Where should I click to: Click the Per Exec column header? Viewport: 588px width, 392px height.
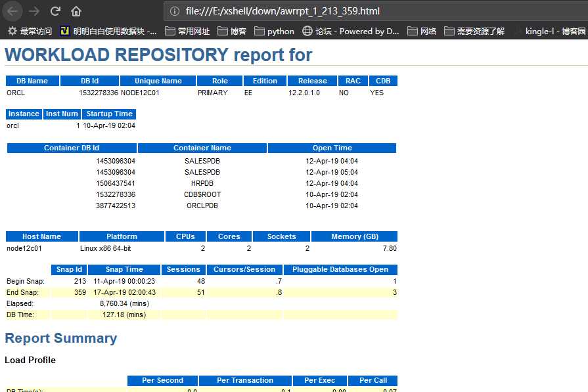[319, 380]
